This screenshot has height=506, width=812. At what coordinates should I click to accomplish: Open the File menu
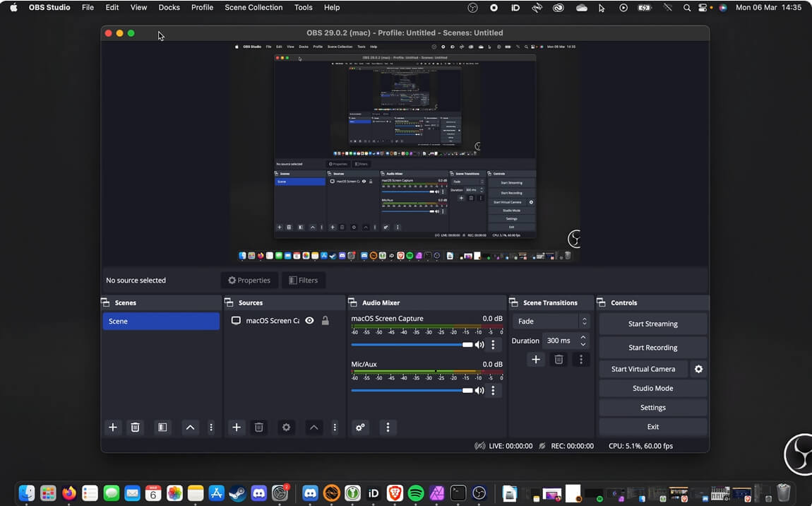point(88,8)
